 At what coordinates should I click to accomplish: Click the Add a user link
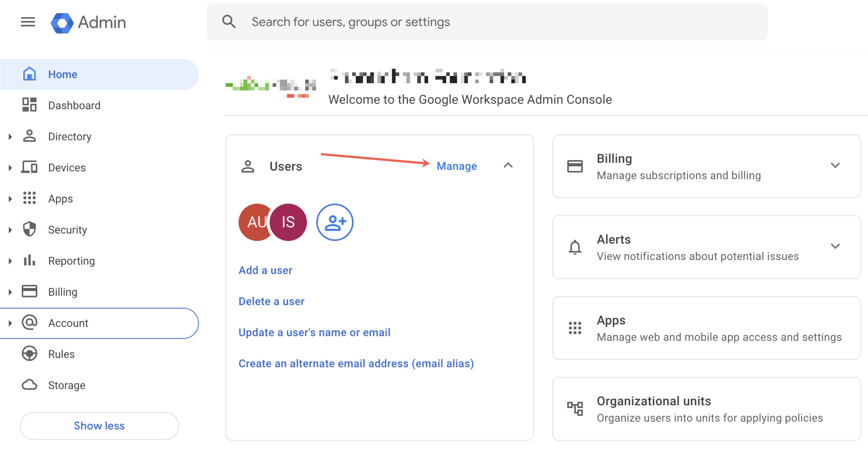pos(266,270)
